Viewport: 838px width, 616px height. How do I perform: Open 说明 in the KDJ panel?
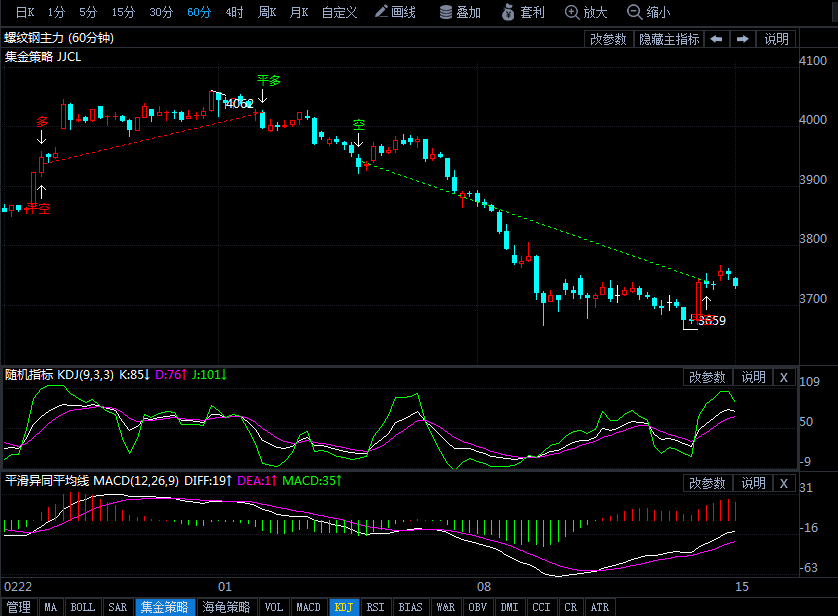754,377
